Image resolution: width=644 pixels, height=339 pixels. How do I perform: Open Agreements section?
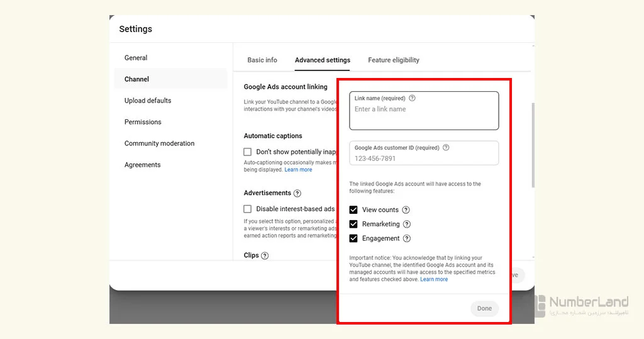pyautogui.click(x=143, y=165)
